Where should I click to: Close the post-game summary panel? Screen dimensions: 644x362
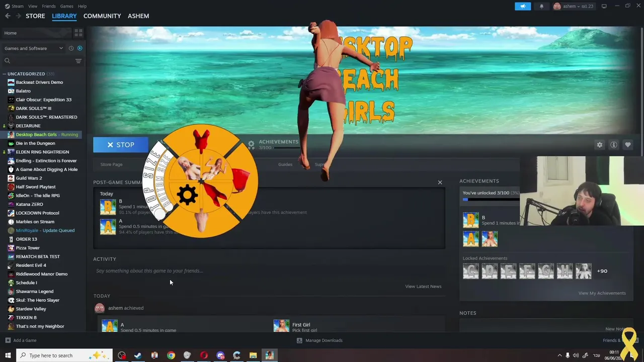pyautogui.click(x=440, y=182)
